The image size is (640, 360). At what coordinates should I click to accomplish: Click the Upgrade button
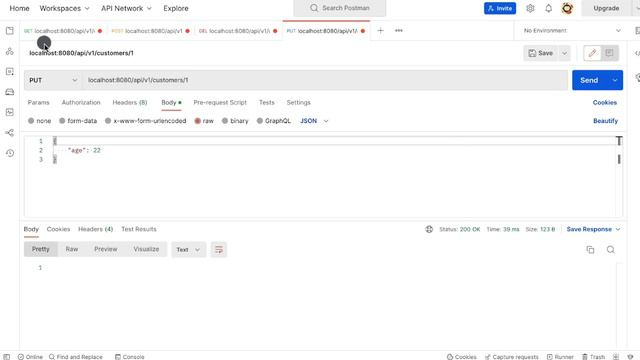pyautogui.click(x=606, y=8)
